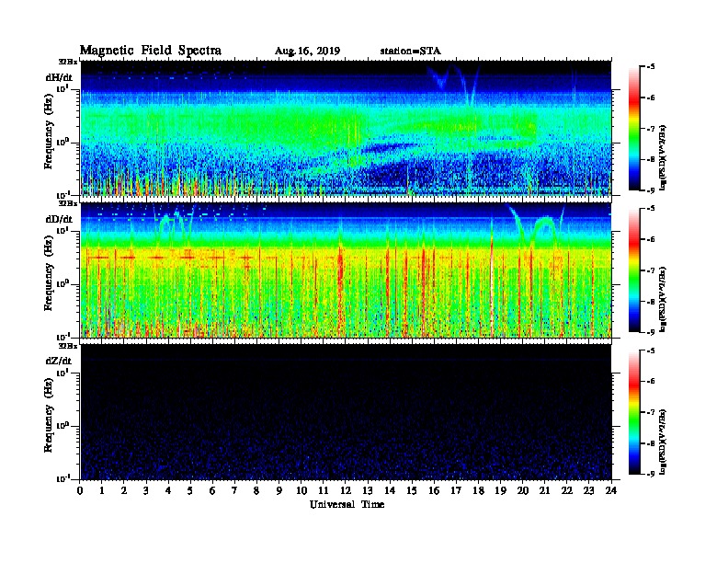Click the "dD/dt" panel label
This screenshot has width=728, height=563.
pyautogui.click(x=59, y=219)
